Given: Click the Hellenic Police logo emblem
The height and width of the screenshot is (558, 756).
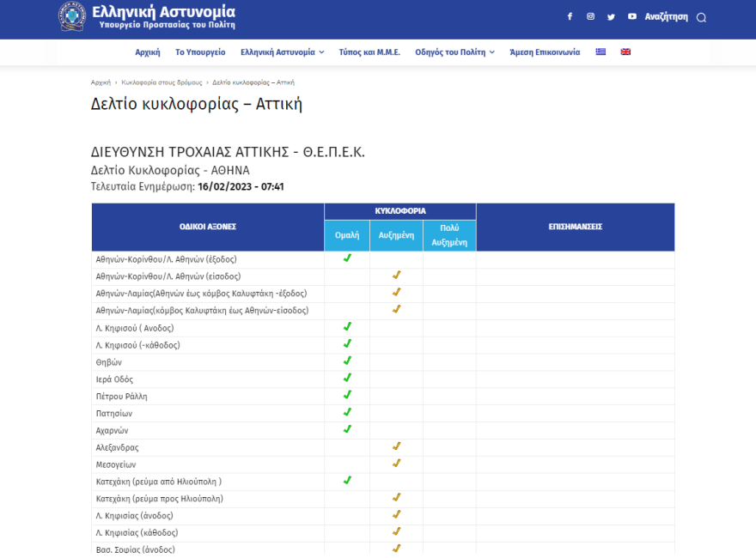Looking at the screenshot, I should point(72,16).
